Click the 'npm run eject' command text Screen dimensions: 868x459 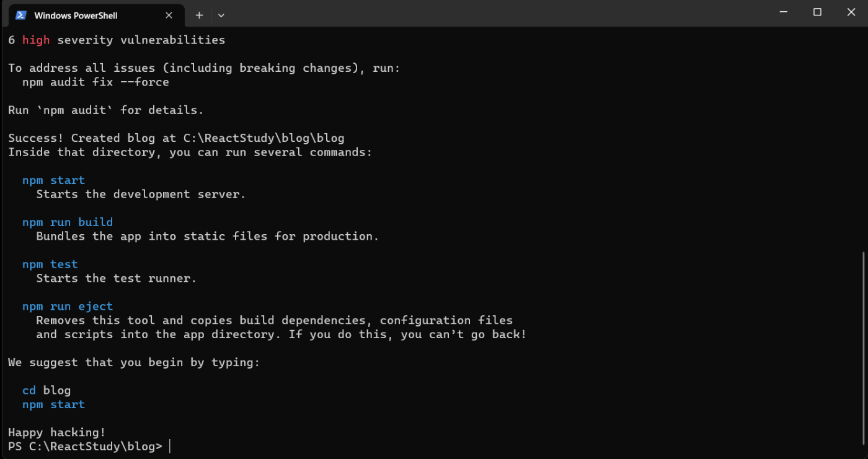[x=68, y=306]
